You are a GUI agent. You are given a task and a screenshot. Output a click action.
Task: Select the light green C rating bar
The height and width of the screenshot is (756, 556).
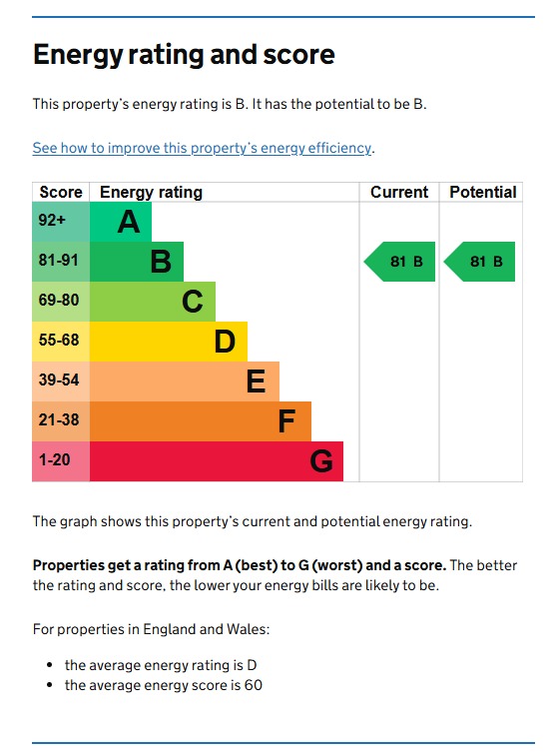153,302
